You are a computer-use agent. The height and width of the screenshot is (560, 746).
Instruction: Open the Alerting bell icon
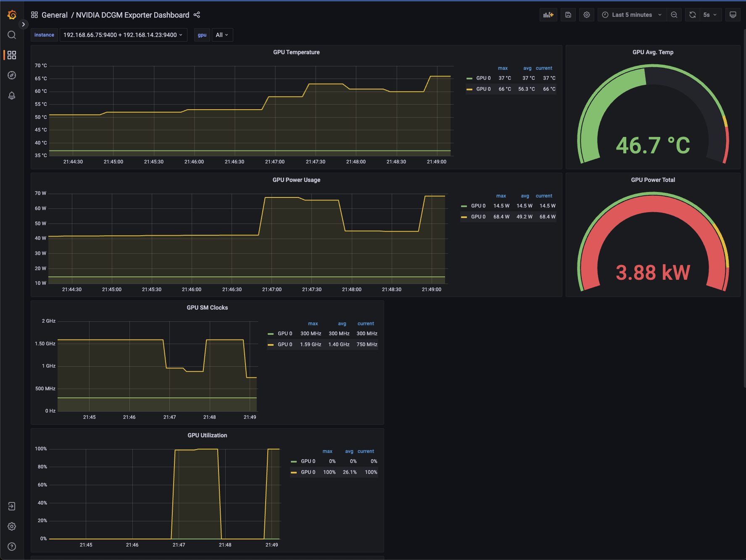12,95
